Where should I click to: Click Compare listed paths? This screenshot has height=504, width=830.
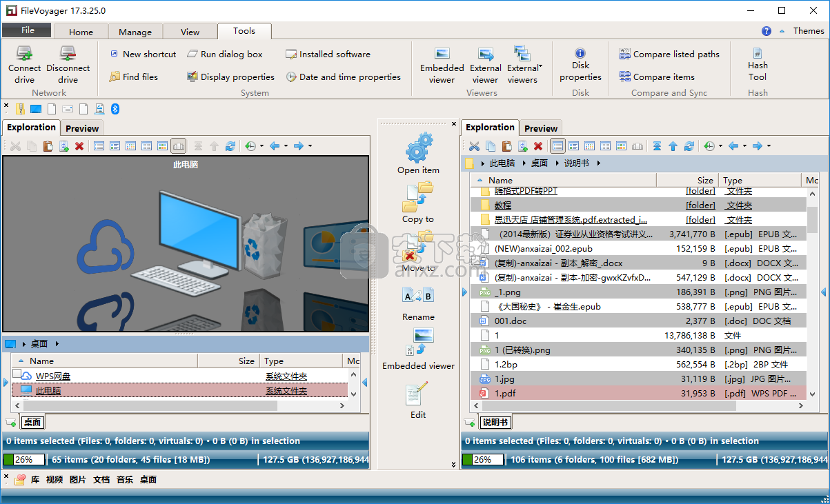669,54
